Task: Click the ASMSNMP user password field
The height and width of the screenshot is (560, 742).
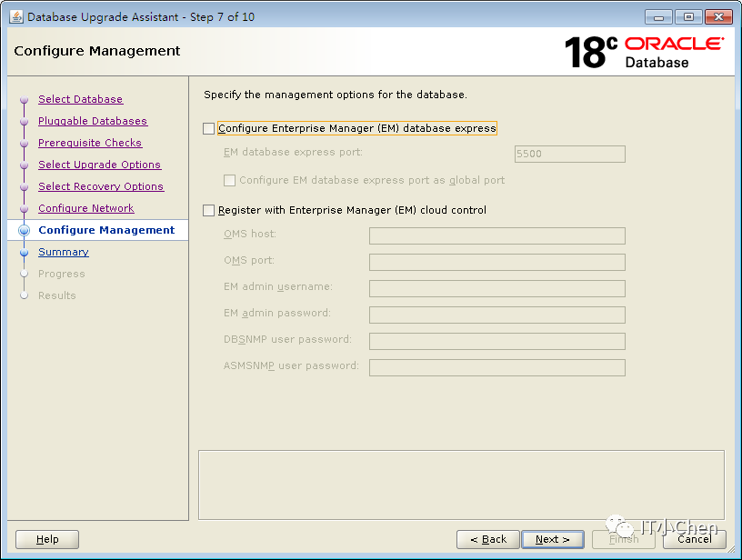Action: 496,367
